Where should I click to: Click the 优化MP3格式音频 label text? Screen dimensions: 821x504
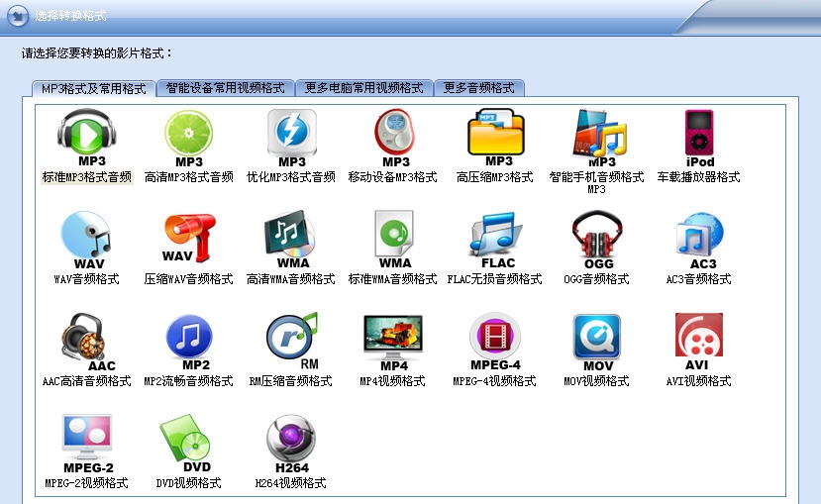(x=290, y=177)
